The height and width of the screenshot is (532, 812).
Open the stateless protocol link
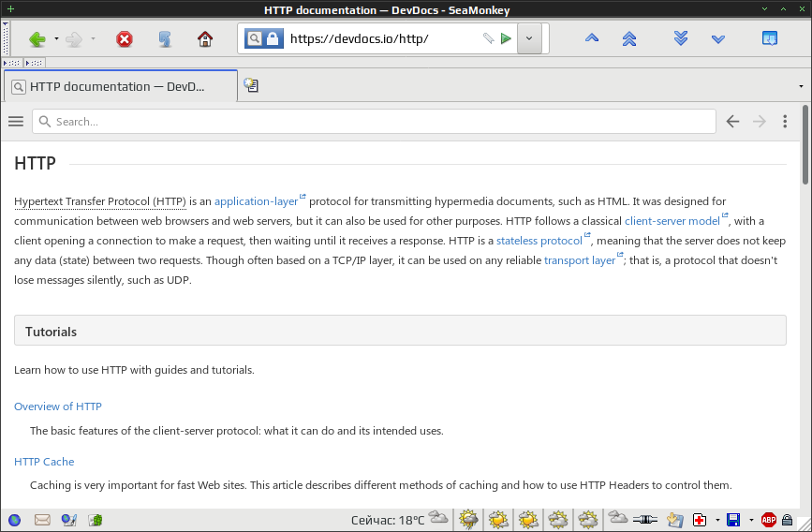[x=539, y=241]
